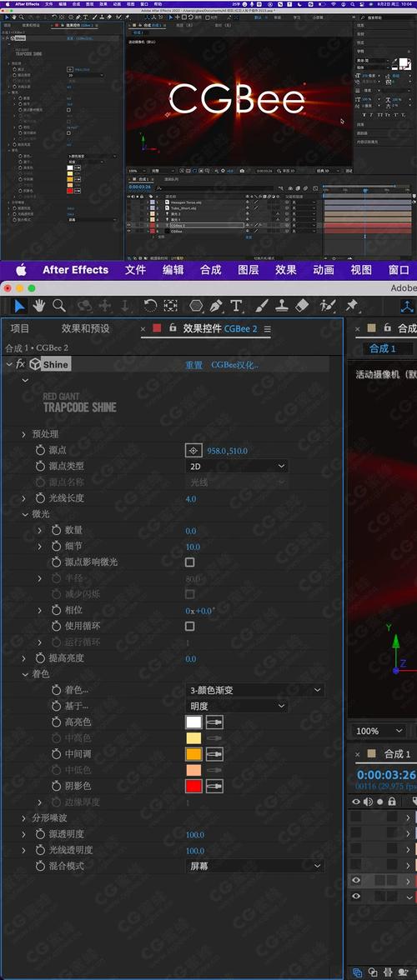Click the 中间调 eyedropper
This screenshot has height=980, width=417.
point(214,753)
